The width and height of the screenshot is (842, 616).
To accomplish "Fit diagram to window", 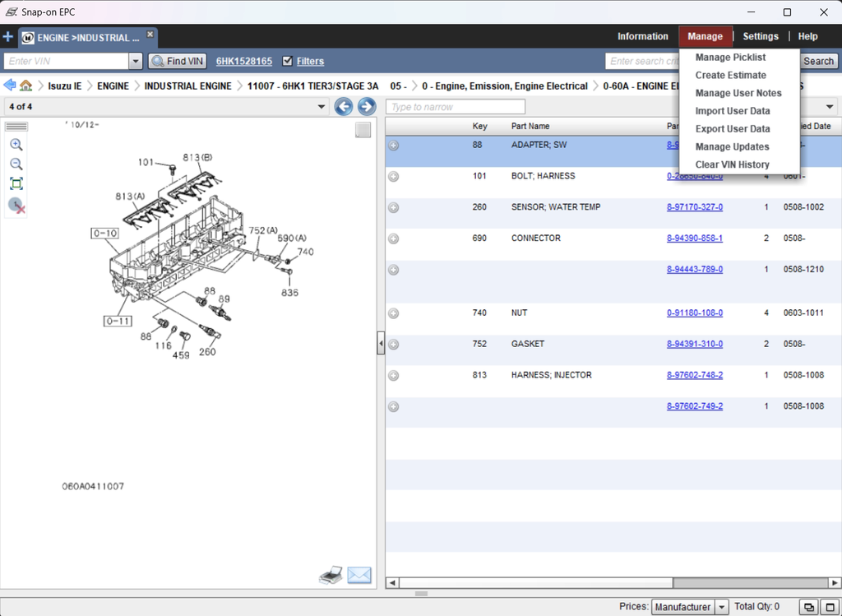I will pos(16,183).
